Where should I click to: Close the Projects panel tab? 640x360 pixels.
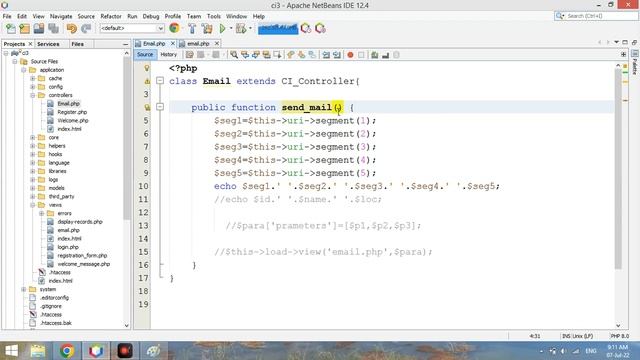(30, 44)
